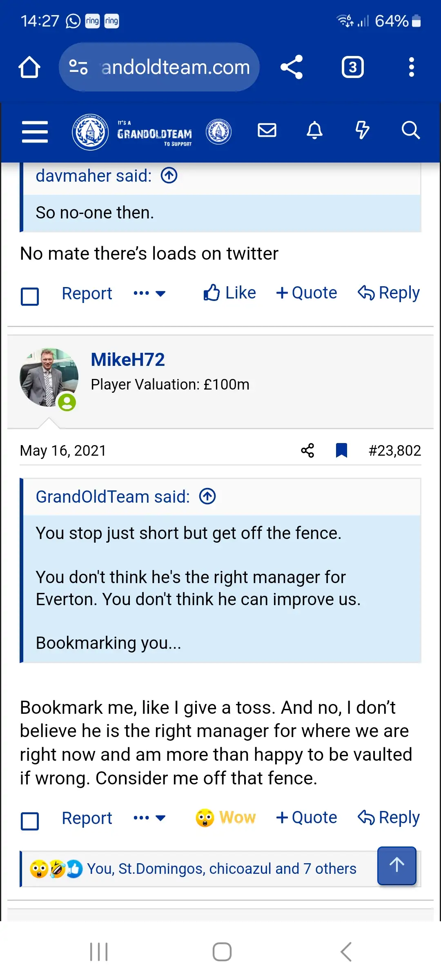Image resolution: width=441 pixels, height=980 pixels.
Task: Open the forum search magnifier
Action: tap(410, 131)
